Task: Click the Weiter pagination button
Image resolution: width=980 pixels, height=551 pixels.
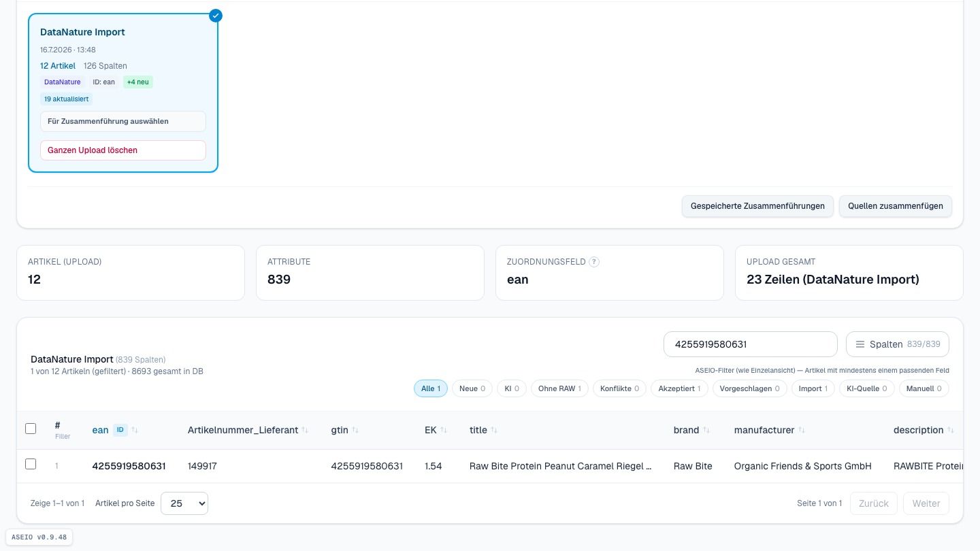Action: 926,503
